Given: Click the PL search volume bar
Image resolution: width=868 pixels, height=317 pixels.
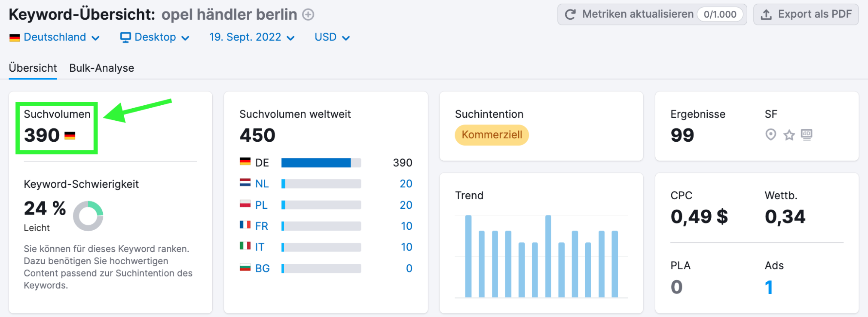Looking at the screenshot, I should coord(321,205).
